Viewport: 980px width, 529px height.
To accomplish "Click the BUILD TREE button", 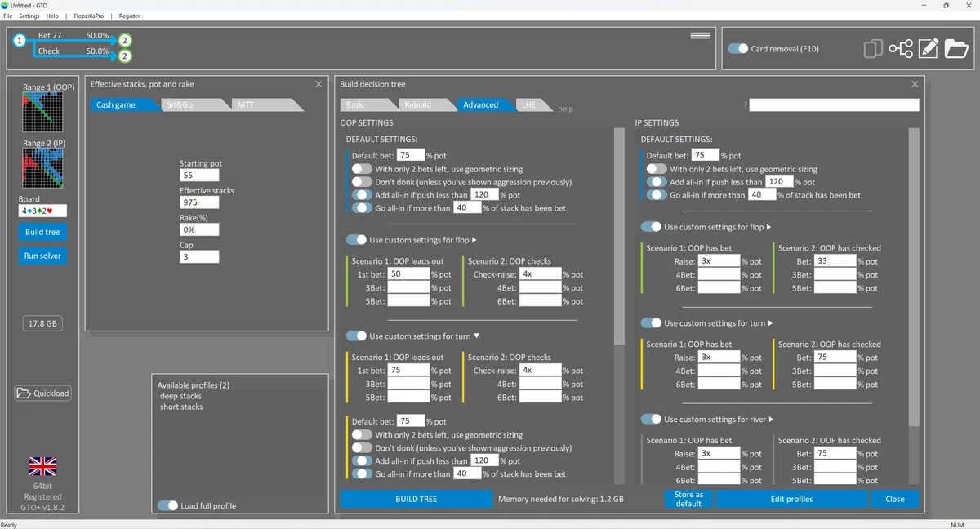I will point(416,499).
